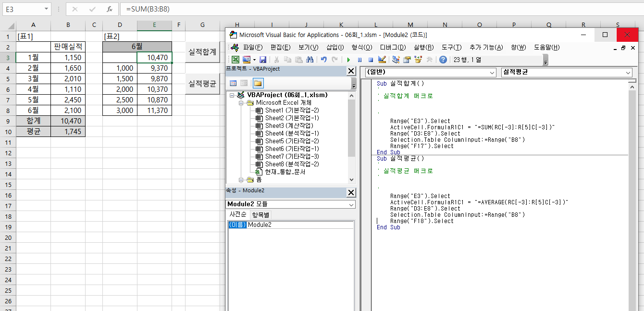Click the 실적평균 button on the worksheet
Viewport: 644px width, 311px height.
coord(202,83)
